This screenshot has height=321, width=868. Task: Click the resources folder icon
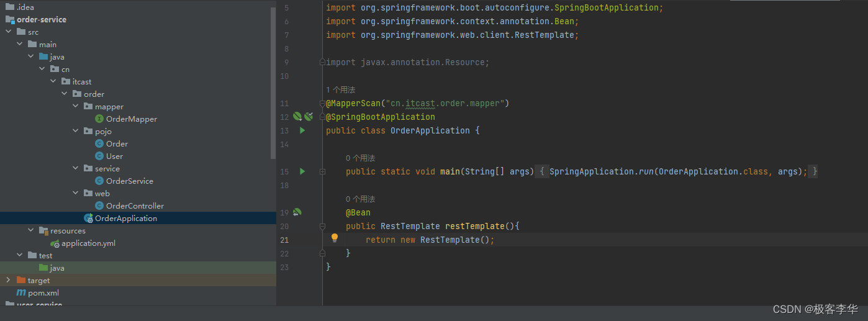[x=43, y=230]
